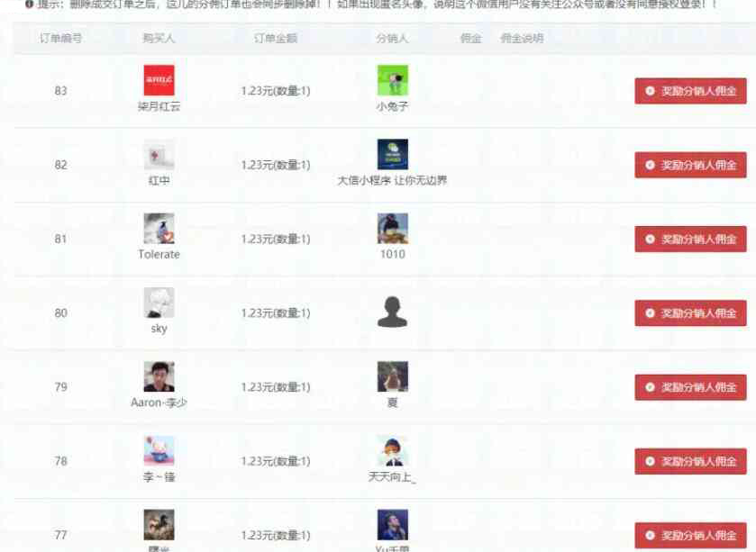Image resolution: width=756 pixels, height=552 pixels.
Task: Reward distributor commission for order 82
Action: click(x=690, y=165)
